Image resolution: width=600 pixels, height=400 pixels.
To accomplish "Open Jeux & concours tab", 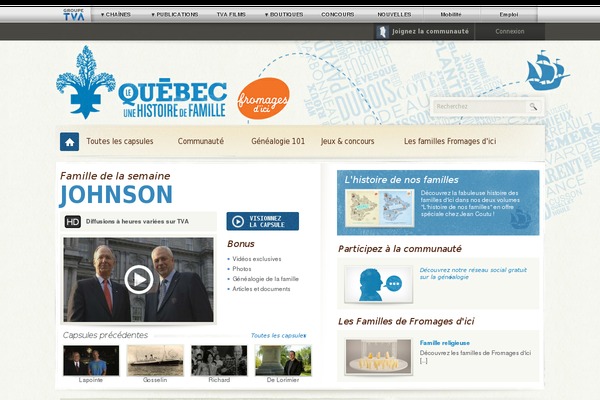I will [347, 141].
